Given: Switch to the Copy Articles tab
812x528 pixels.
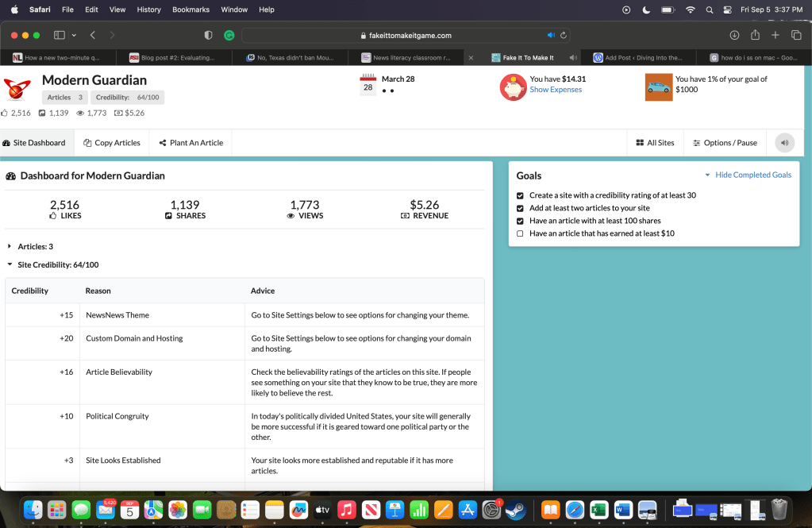Looking at the screenshot, I should tap(112, 143).
